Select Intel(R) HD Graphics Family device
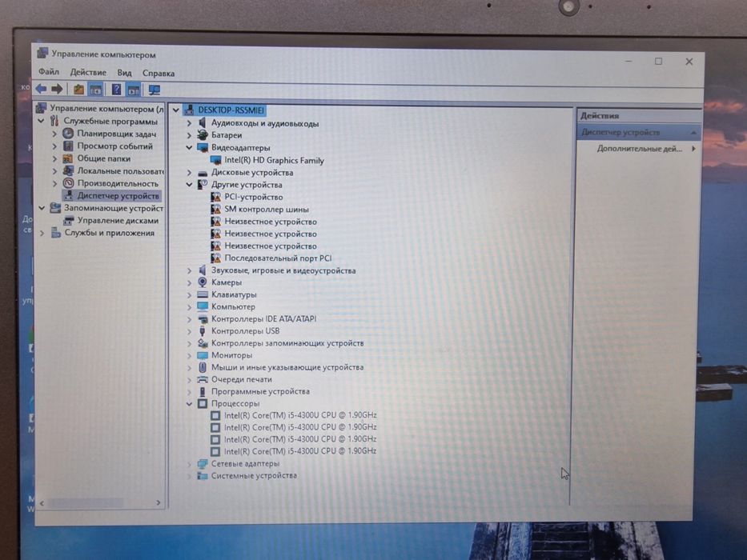 click(x=274, y=161)
